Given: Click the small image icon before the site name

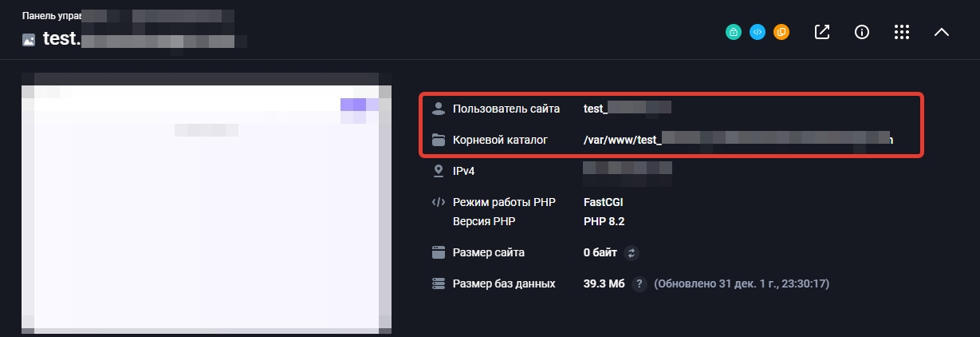Looking at the screenshot, I should pyautogui.click(x=29, y=40).
